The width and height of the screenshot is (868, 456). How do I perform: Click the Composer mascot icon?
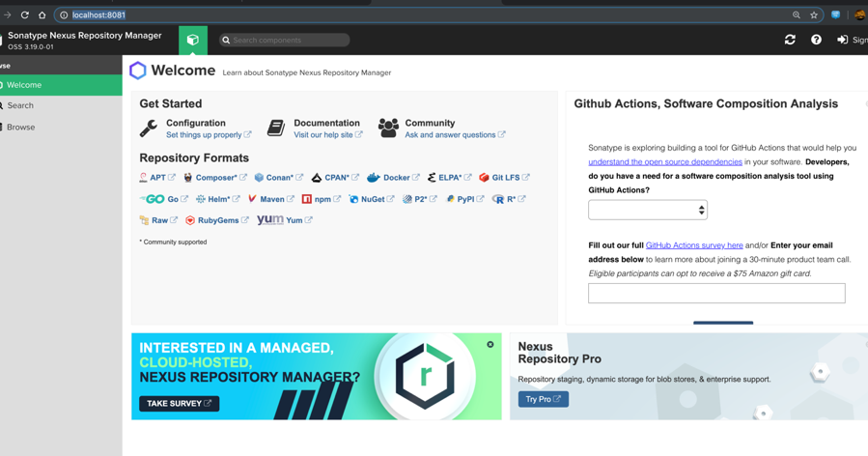(x=188, y=178)
